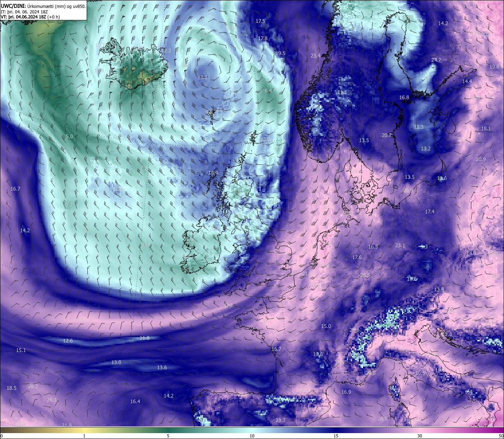This screenshot has width=504, height=439.
Task: Click the 11.1 value over Norway
Action: point(342,93)
